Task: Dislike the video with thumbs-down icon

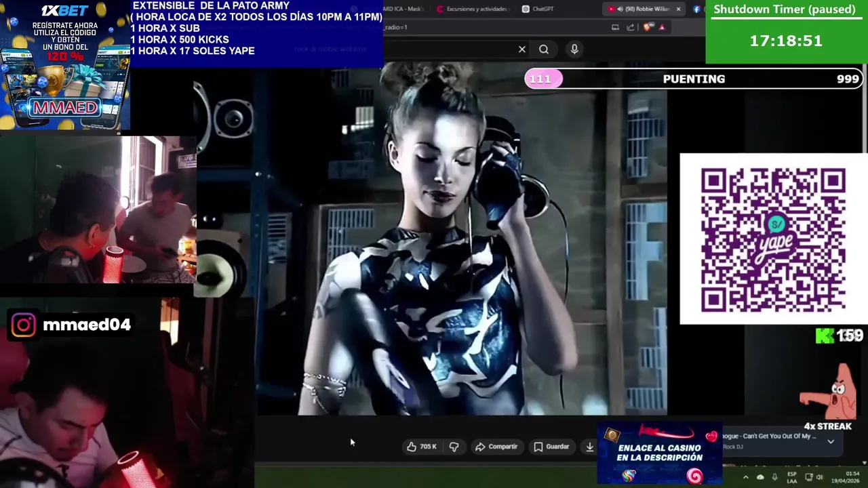Action: click(x=454, y=447)
